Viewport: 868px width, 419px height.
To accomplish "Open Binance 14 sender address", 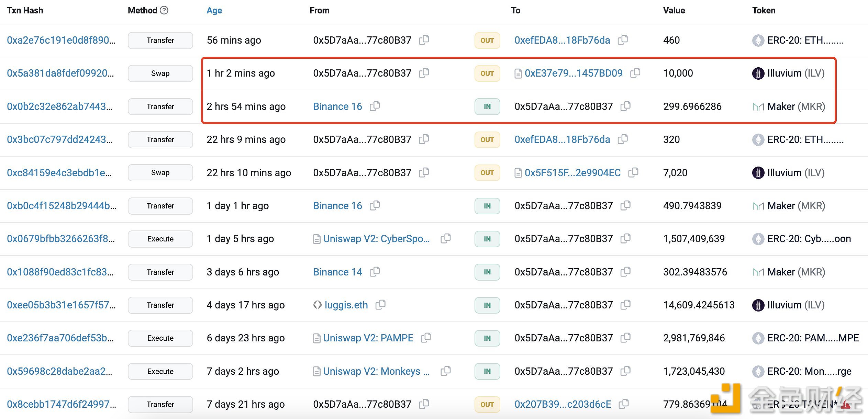I will click(337, 272).
